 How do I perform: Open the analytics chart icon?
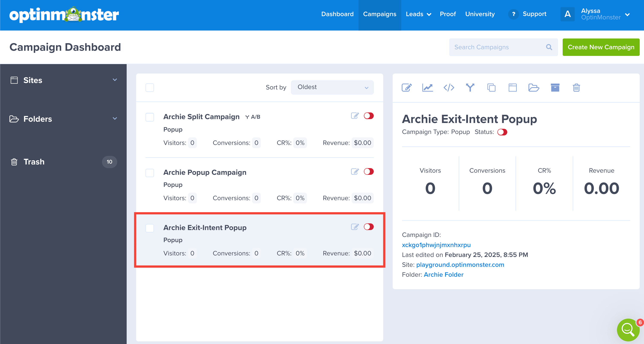427,88
